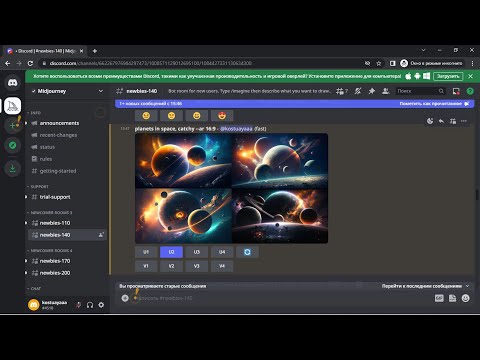
Task: Toggle the microphone mute in the user panel
Action: (x=79, y=305)
